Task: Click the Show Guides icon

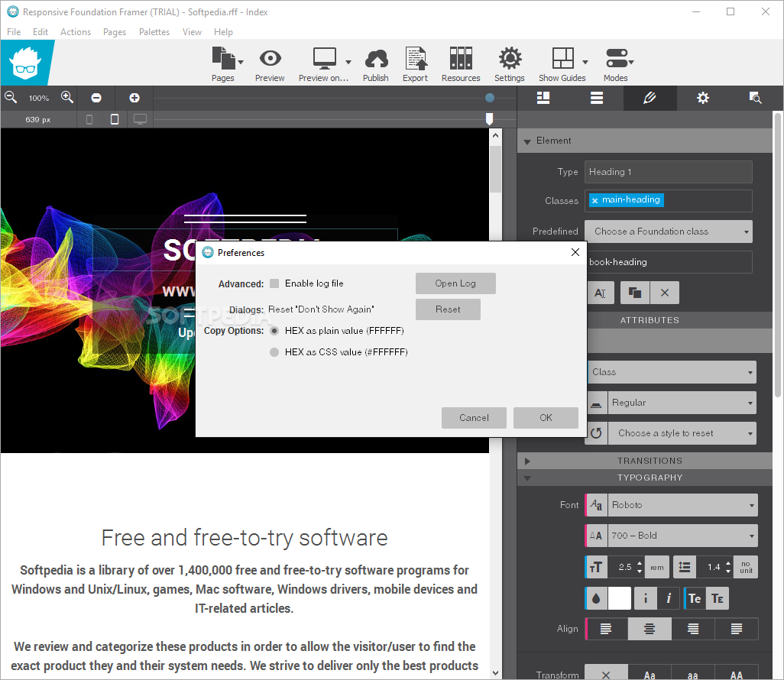Action: 562,59
